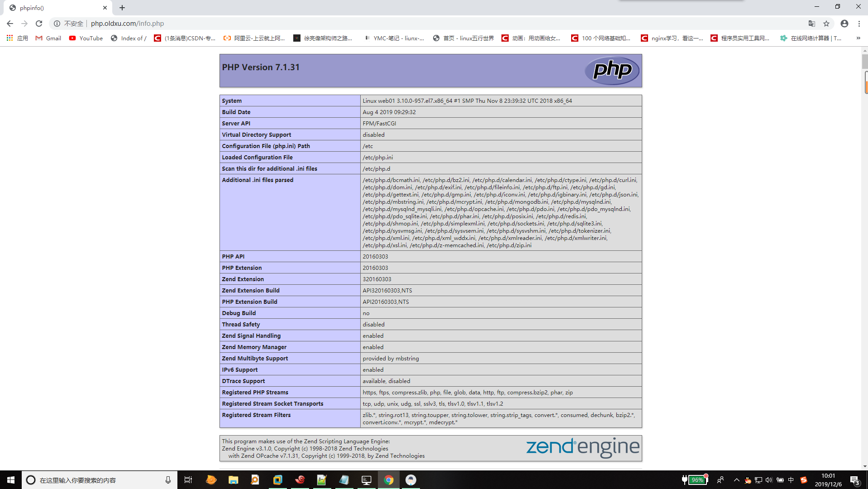Open the People icon in the system tray
Screen dimensions: 868x489
click(x=720, y=480)
